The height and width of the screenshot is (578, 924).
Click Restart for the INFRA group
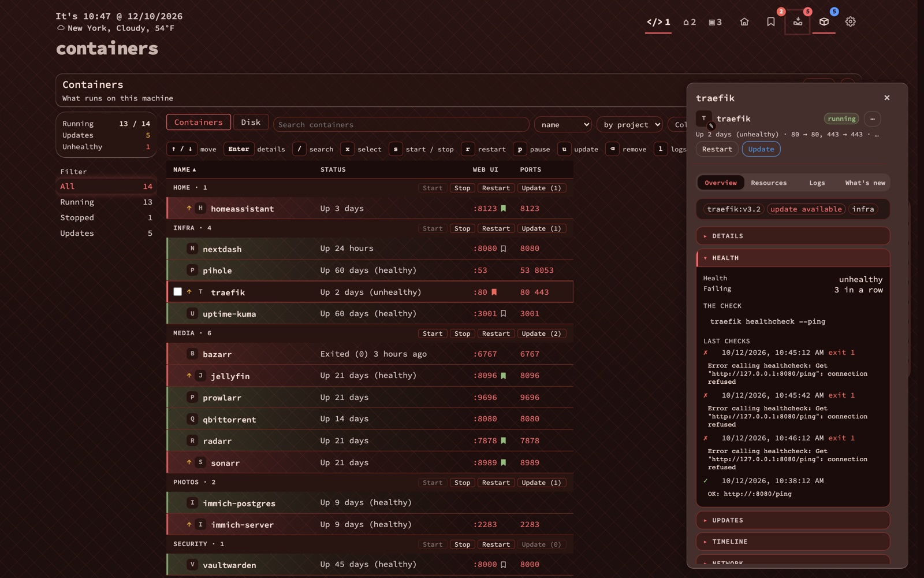tap(496, 228)
